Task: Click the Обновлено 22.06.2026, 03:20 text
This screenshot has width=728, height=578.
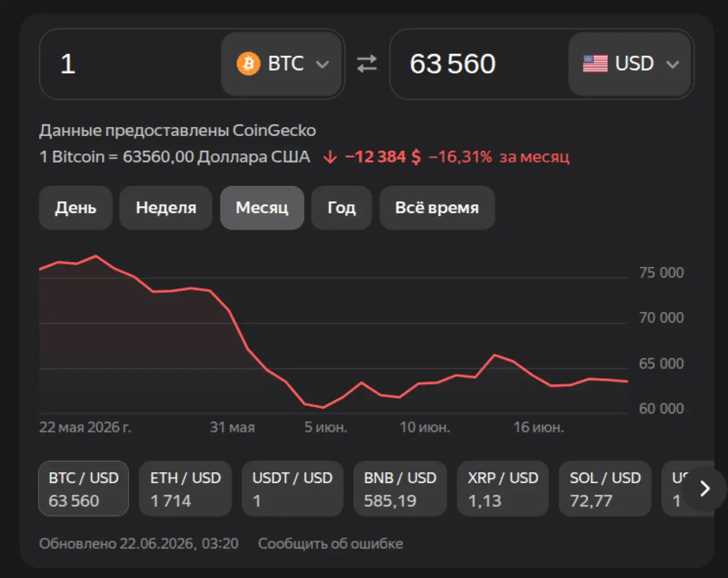Action: pyautogui.click(x=139, y=543)
